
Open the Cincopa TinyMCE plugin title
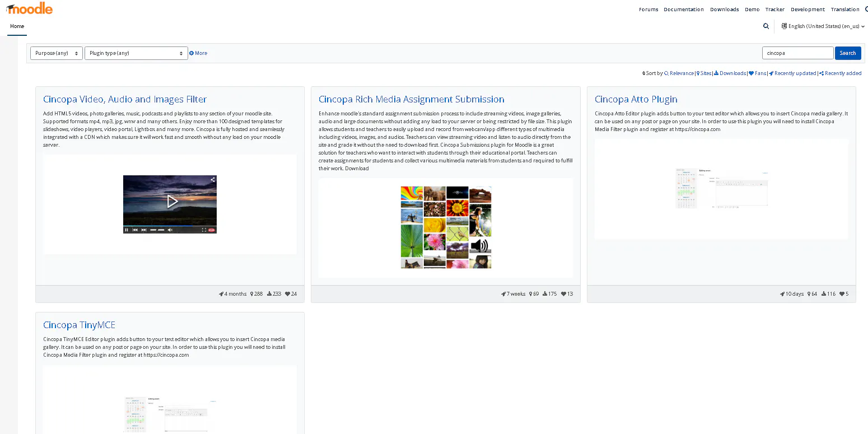point(79,325)
